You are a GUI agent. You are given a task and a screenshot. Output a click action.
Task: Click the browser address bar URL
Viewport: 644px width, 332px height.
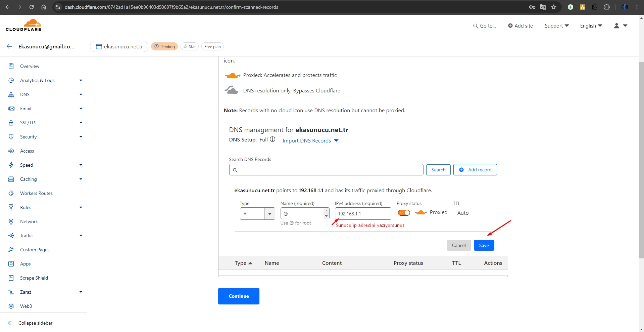[x=171, y=7]
